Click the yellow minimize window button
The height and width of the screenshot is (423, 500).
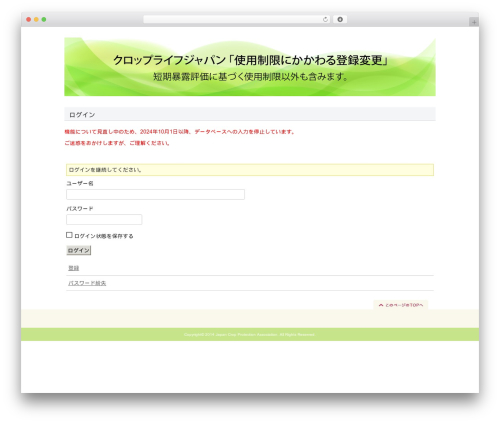tap(36, 19)
